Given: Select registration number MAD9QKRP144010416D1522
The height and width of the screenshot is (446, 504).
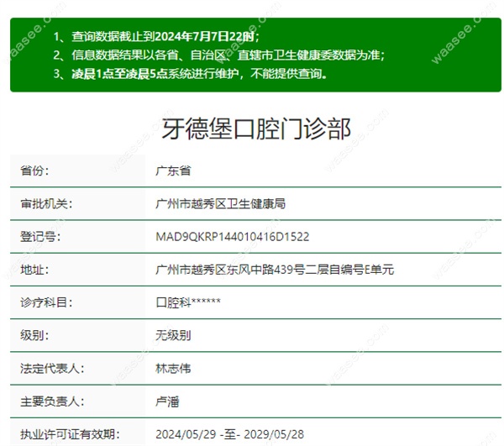Looking at the screenshot, I should 233,237.
